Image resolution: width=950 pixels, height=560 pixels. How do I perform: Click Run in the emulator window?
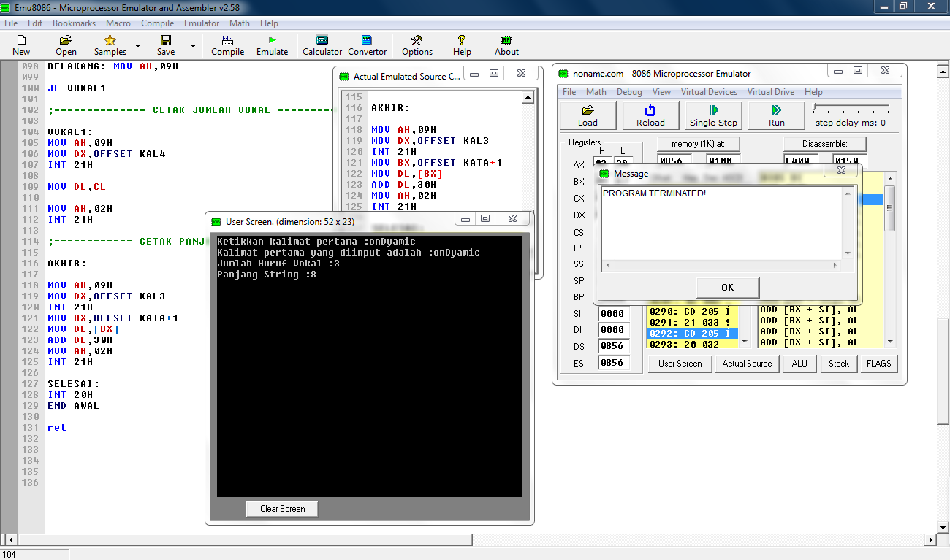click(776, 115)
